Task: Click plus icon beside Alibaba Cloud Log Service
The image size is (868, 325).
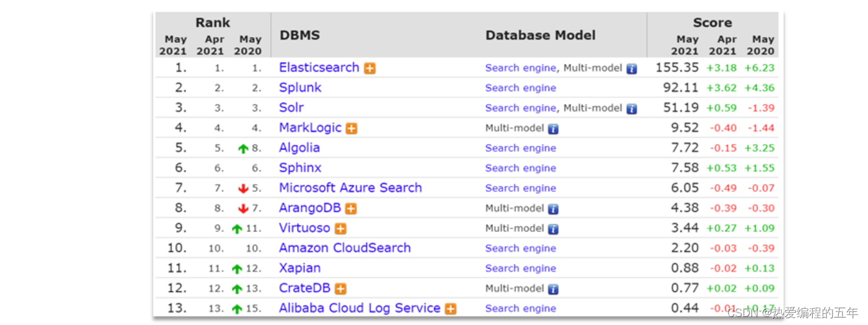Action: pyautogui.click(x=451, y=309)
